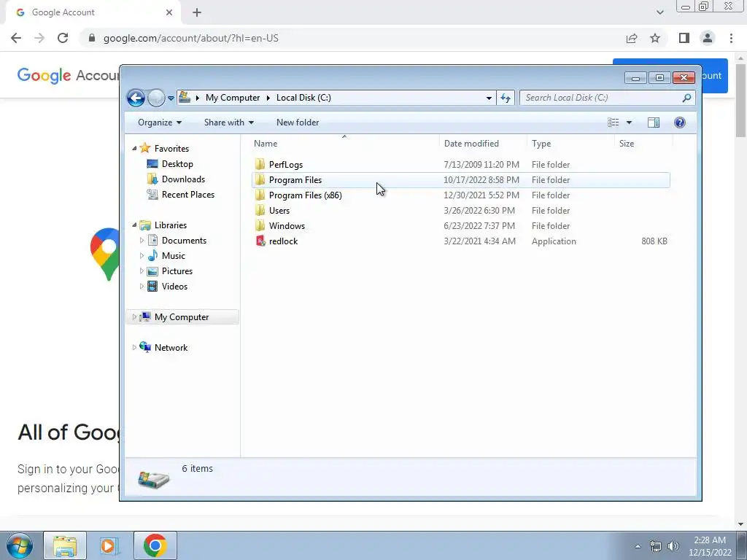Click the volume speaker tray icon
This screenshot has height=560, width=747.
[x=673, y=546]
